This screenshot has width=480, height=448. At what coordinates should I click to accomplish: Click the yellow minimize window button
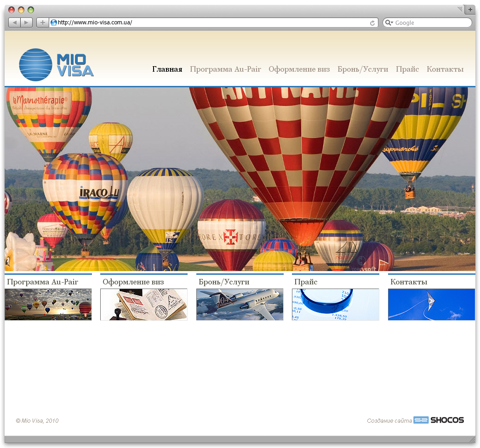(x=21, y=10)
